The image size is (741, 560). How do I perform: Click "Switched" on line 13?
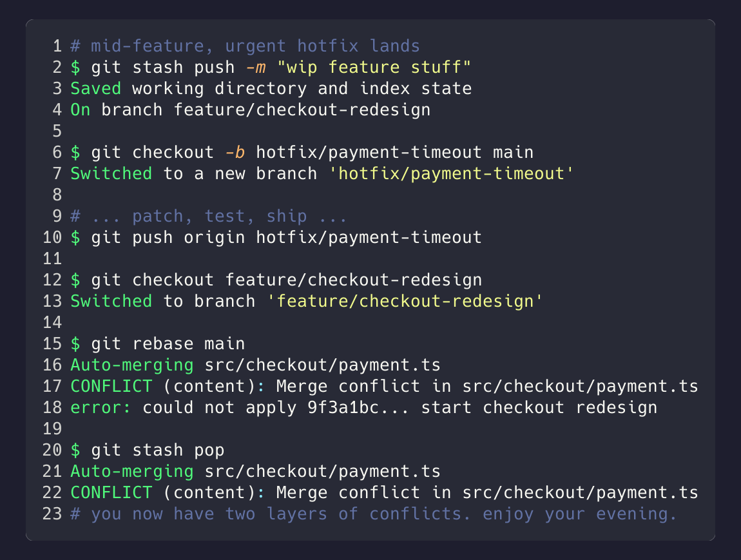tap(111, 302)
